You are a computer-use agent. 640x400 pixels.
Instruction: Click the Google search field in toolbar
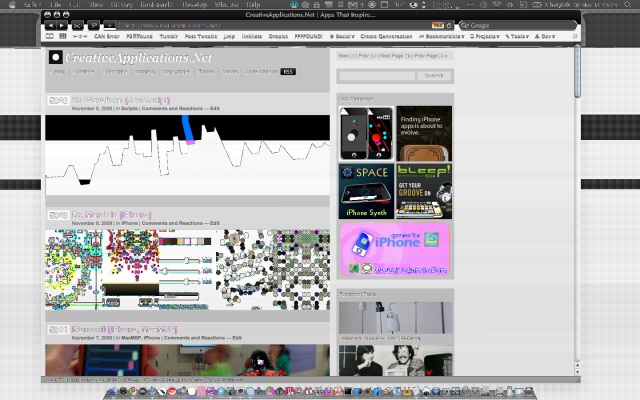coord(518,25)
